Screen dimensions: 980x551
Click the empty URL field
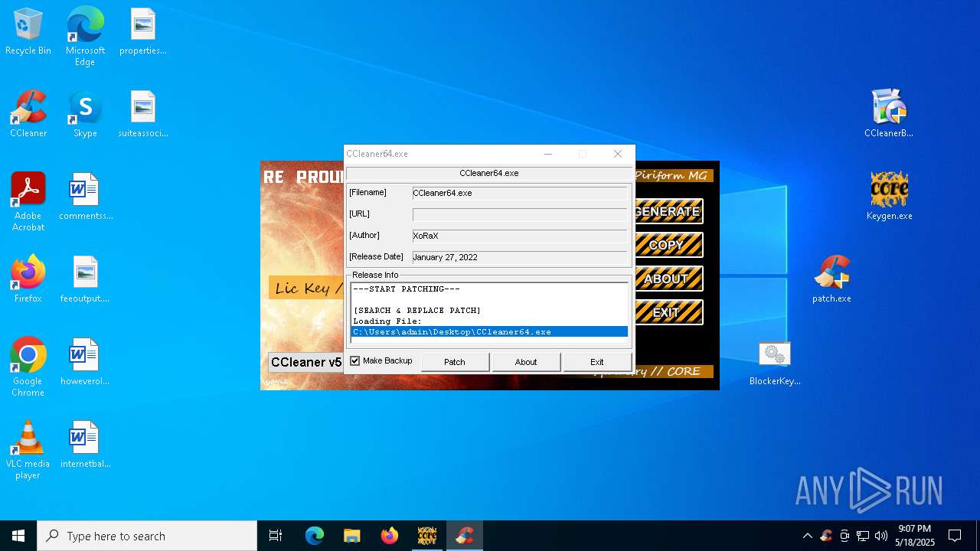[520, 214]
